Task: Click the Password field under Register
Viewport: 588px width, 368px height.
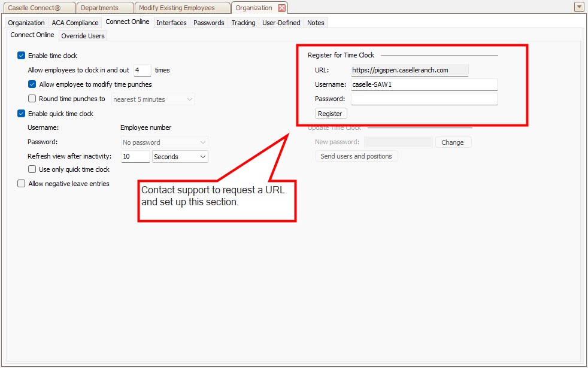Action: pos(424,99)
